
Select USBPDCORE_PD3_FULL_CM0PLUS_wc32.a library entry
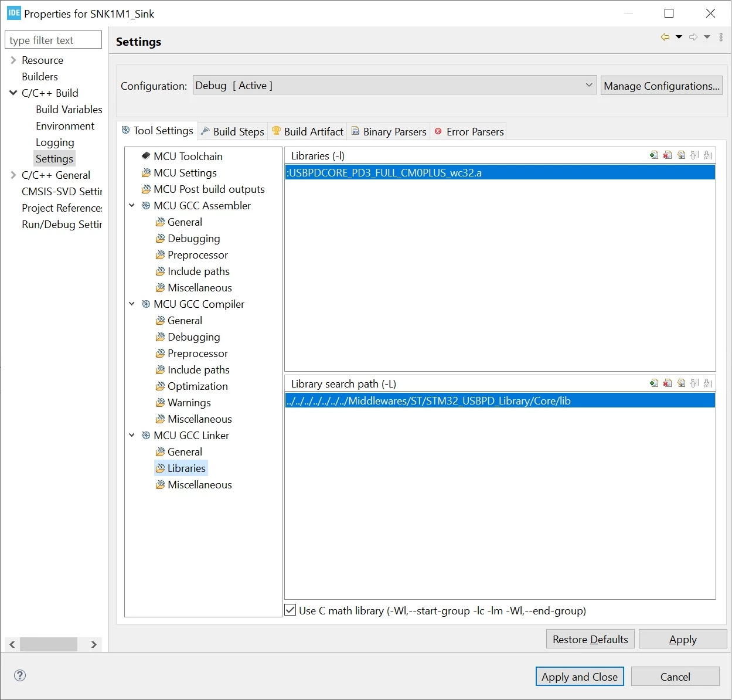[x=500, y=173]
